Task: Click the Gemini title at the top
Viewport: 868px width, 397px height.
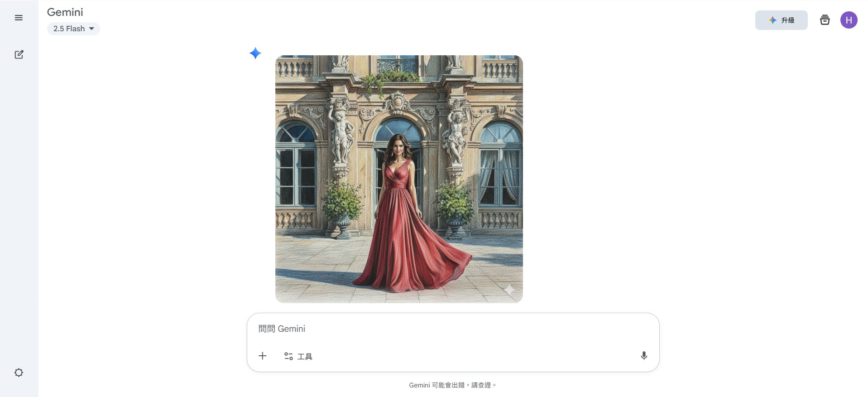Action: (65, 12)
